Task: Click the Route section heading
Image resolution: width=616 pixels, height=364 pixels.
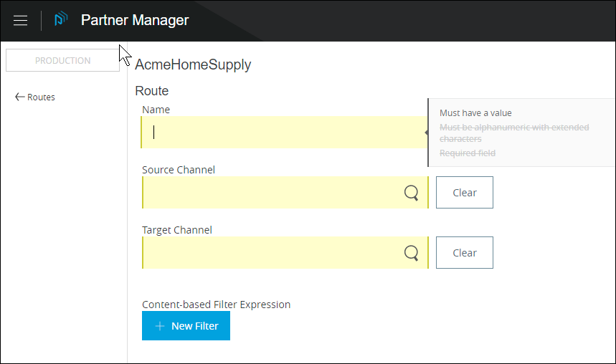Action: [x=151, y=91]
